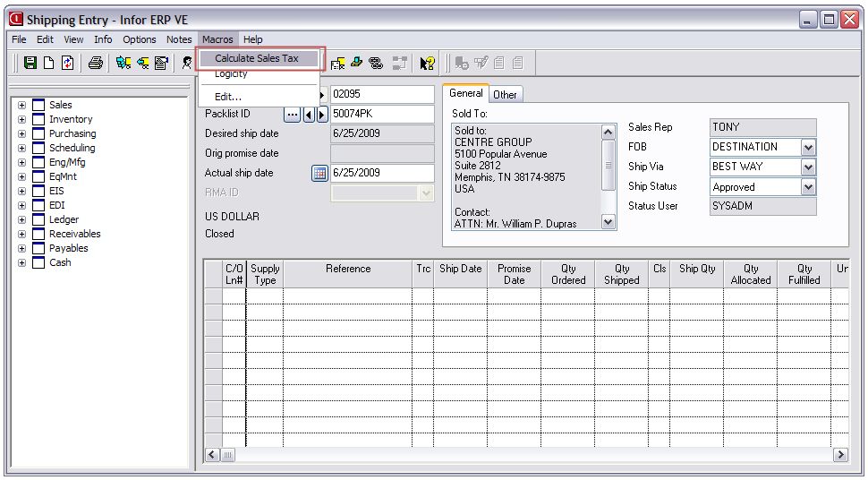Click the chain links toolbar icon
Screen dimensions: 868x480
coord(376,63)
